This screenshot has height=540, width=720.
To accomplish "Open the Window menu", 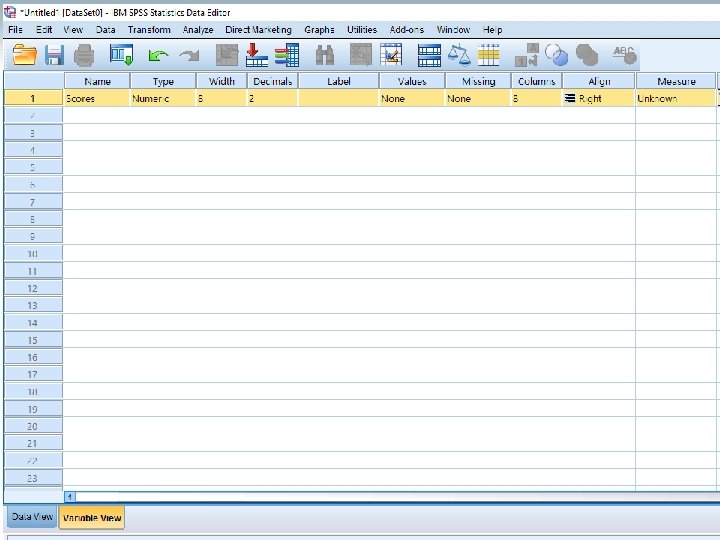I will pyautogui.click(x=453, y=30).
